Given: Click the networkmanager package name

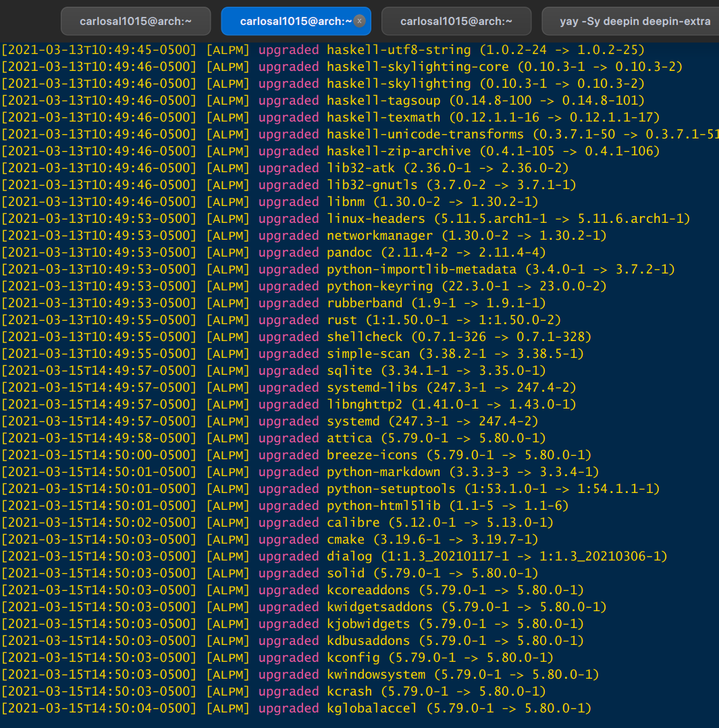Looking at the screenshot, I should tap(379, 236).
